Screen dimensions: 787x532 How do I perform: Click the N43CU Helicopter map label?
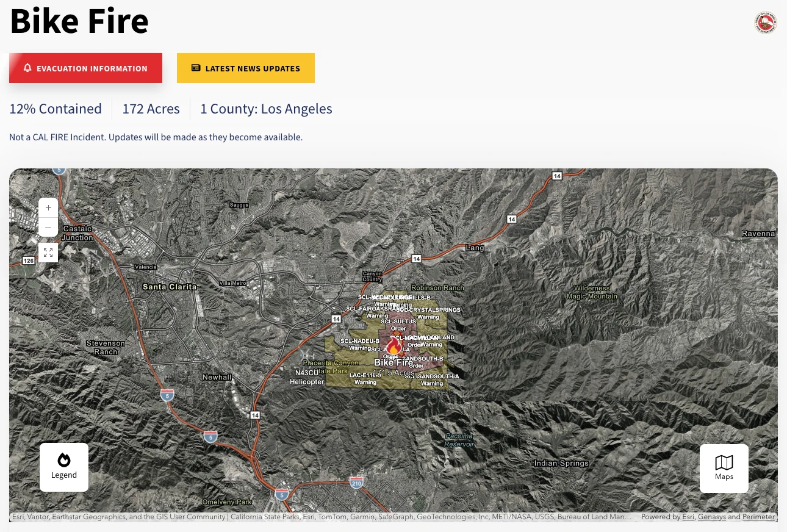click(307, 377)
